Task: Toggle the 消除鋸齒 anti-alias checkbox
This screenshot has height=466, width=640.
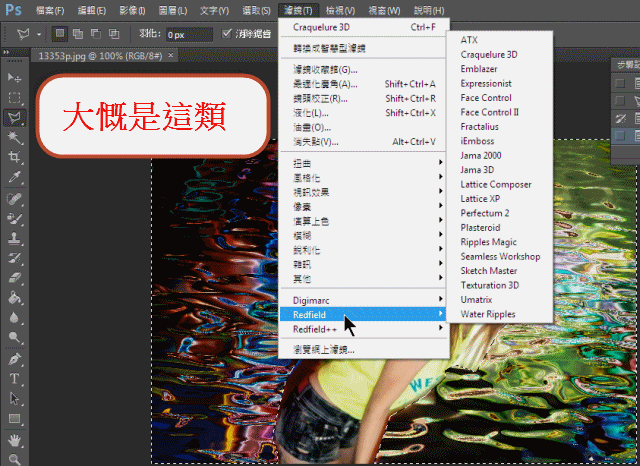Action: 224,33
